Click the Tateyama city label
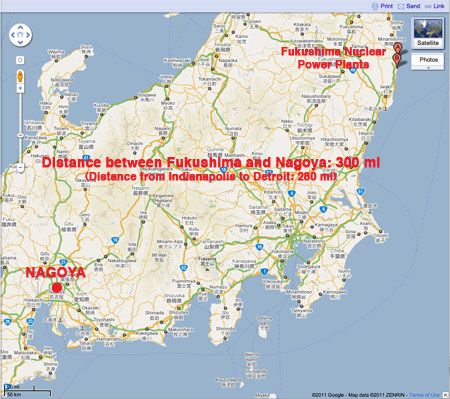450x399 pixels. (301, 312)
